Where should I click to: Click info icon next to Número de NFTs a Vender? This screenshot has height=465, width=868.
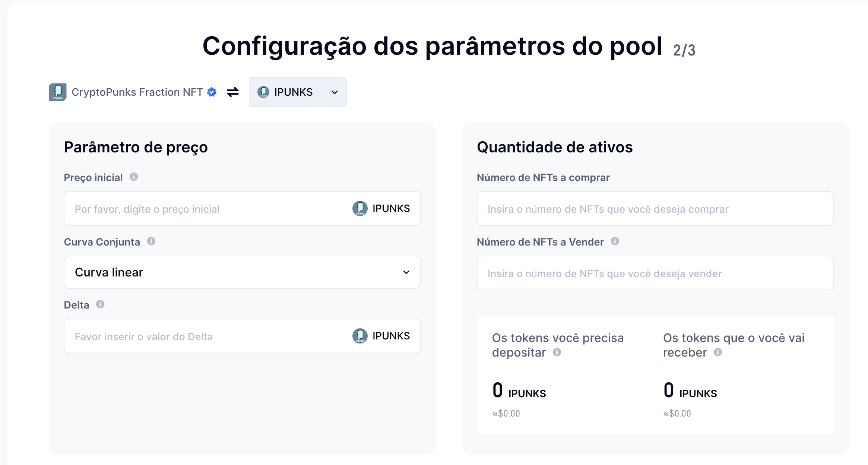615,241
